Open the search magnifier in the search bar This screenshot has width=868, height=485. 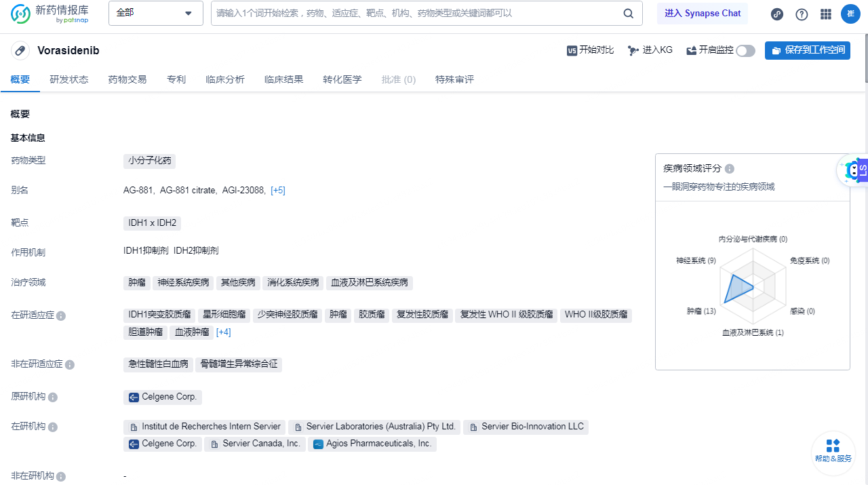point(628,13)
